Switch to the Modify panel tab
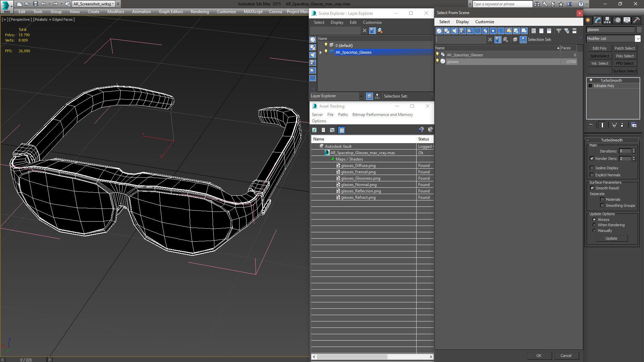This screenshot has height=362, width=644. pyautogui.click(x=598, y=20)
